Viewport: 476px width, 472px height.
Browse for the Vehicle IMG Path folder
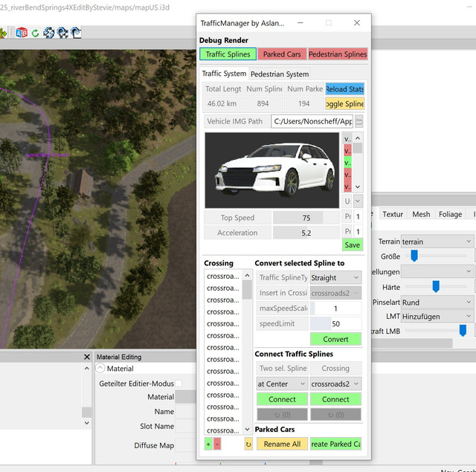click(x=358, y=122)
